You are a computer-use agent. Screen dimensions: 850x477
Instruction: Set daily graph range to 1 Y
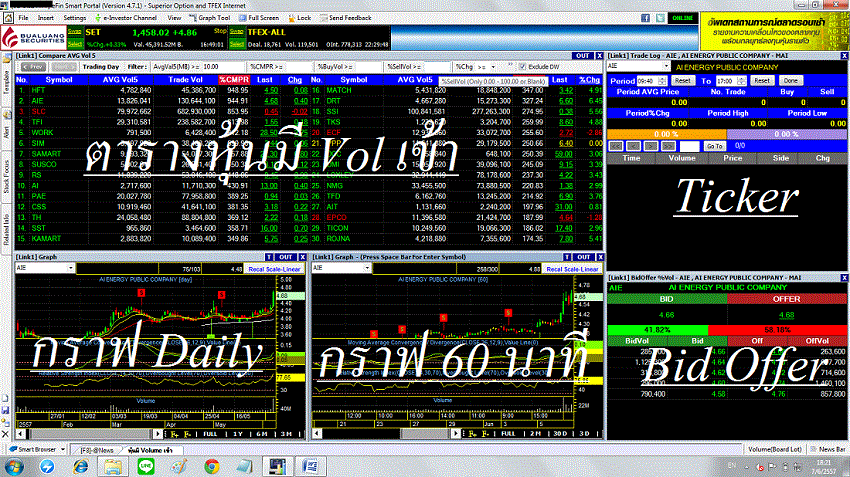(x=238, y=434)
